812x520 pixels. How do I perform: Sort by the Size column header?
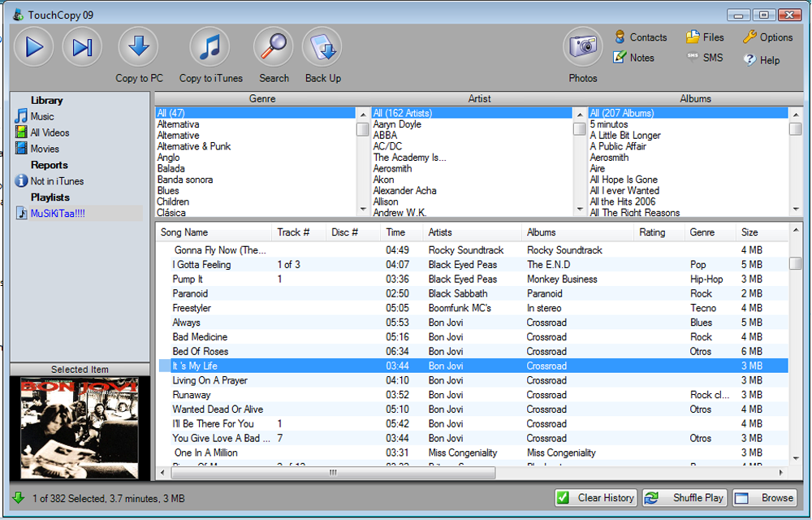762,232
